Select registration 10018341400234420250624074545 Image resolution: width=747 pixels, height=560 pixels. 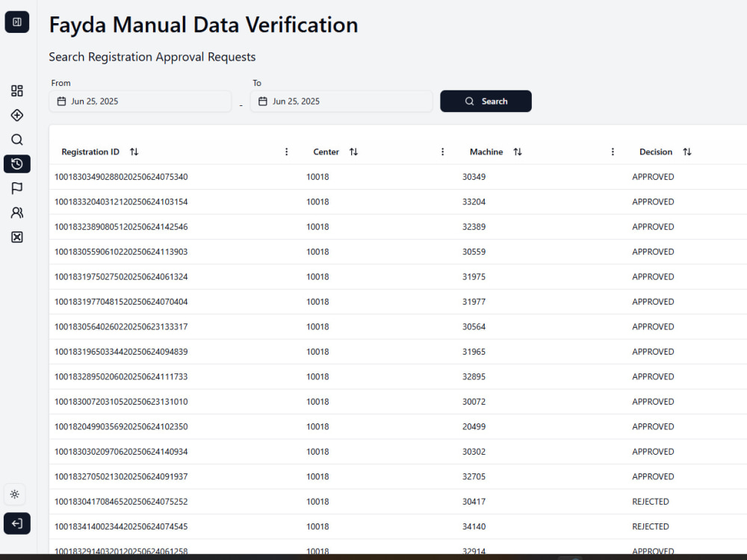(x=121, y=526)
